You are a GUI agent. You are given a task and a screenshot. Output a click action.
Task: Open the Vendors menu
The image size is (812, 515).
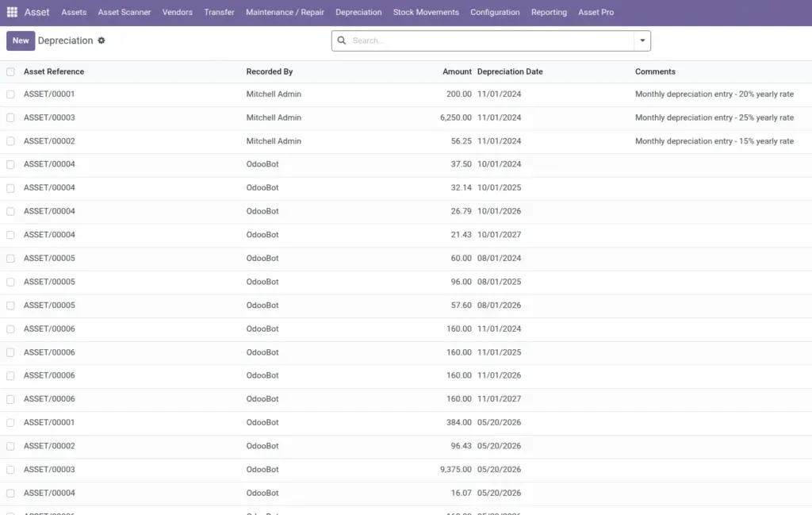click(178, 12)
